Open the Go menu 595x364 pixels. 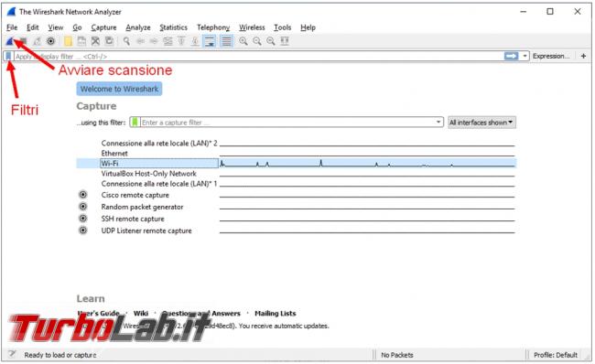[x=77, y=27]
